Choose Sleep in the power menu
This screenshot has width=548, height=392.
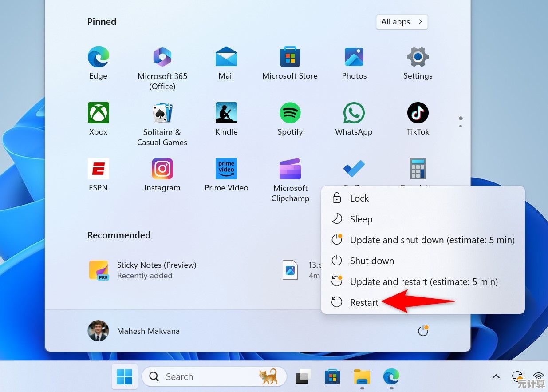[x=361, y=219]
